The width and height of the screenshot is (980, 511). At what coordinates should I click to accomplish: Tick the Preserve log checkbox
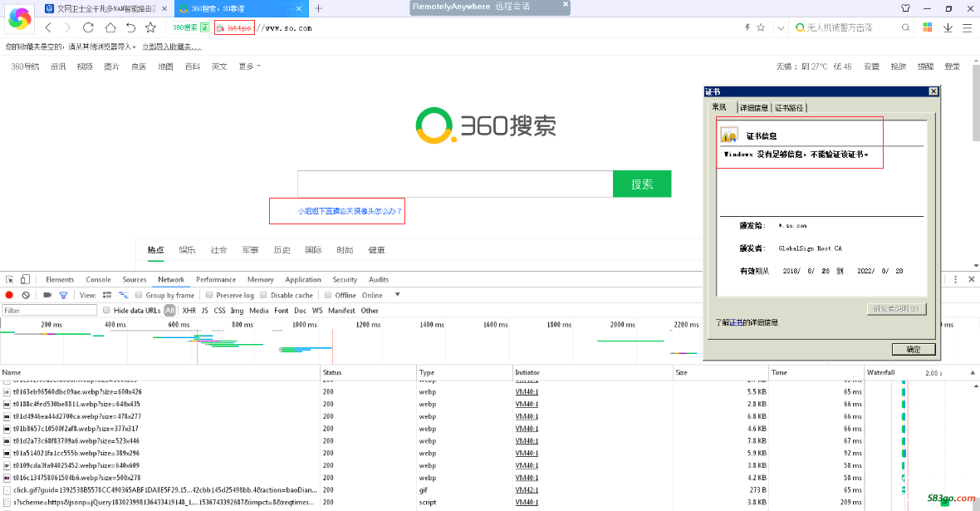(x=209, y=295)
